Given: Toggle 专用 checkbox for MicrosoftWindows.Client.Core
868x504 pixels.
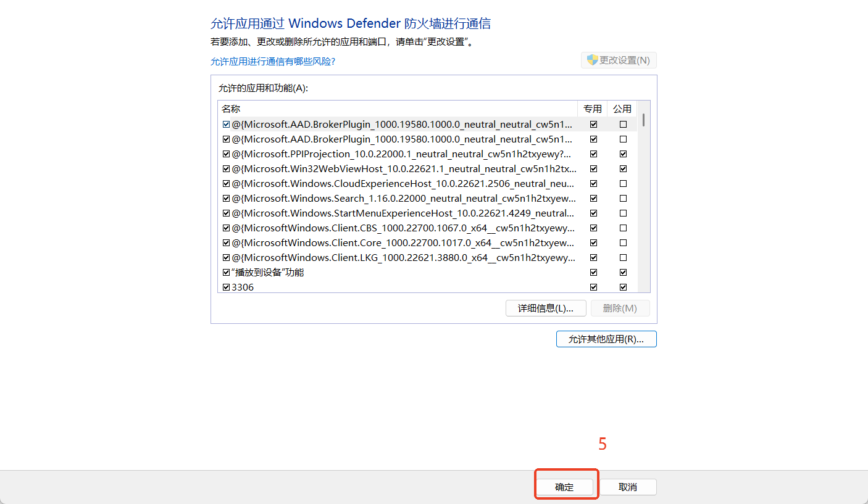Looking at the screenshot, I should point(594,242).
